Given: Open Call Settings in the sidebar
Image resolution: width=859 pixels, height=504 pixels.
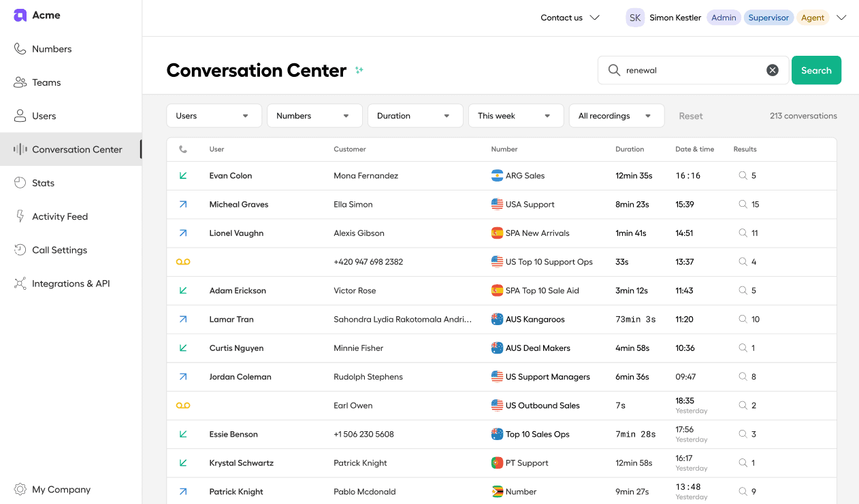Looking at the screenshot, I should point(59,250).
